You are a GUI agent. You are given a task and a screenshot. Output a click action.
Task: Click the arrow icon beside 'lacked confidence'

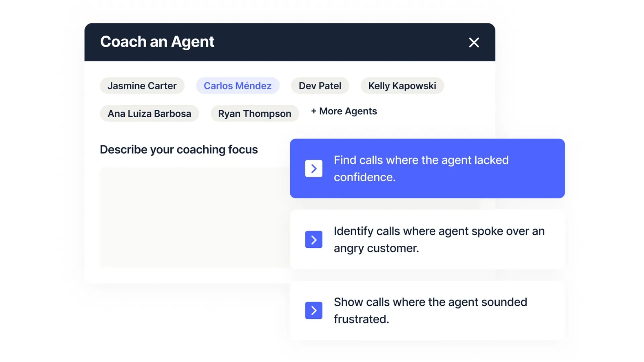tap(314, 169)
